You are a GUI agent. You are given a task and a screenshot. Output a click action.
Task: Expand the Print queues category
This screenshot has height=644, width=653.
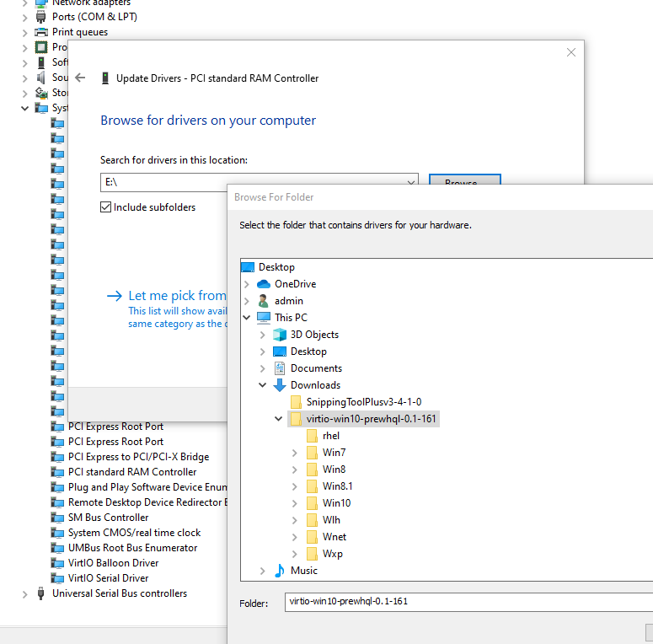(24, 33)
